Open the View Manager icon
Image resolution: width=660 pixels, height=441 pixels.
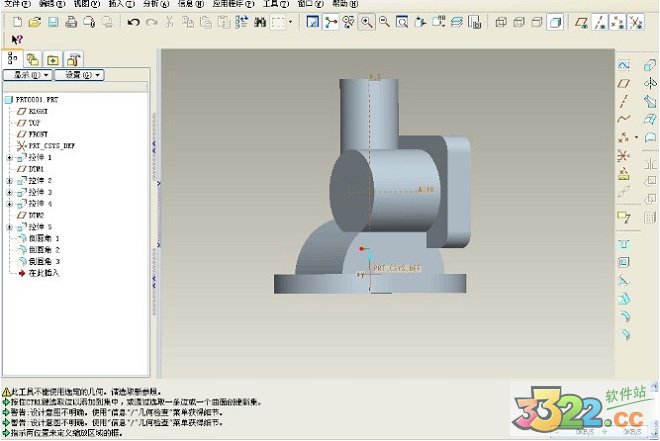(x=474, y=22)
